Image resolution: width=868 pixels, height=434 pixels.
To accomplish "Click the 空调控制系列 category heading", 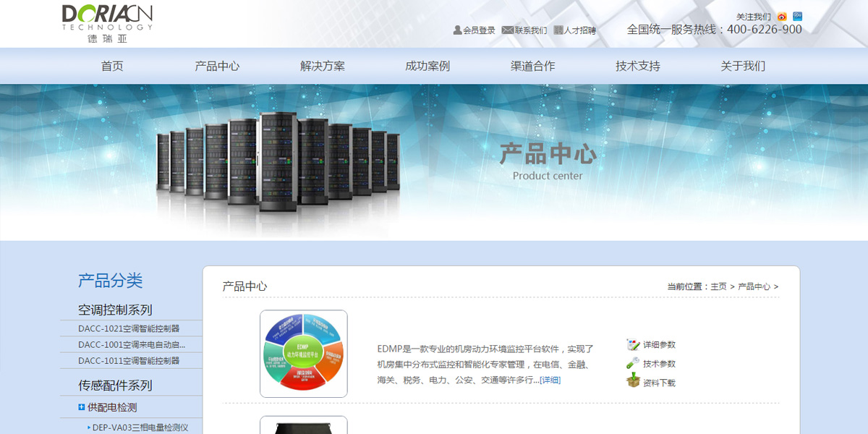I will click(115, 310).
